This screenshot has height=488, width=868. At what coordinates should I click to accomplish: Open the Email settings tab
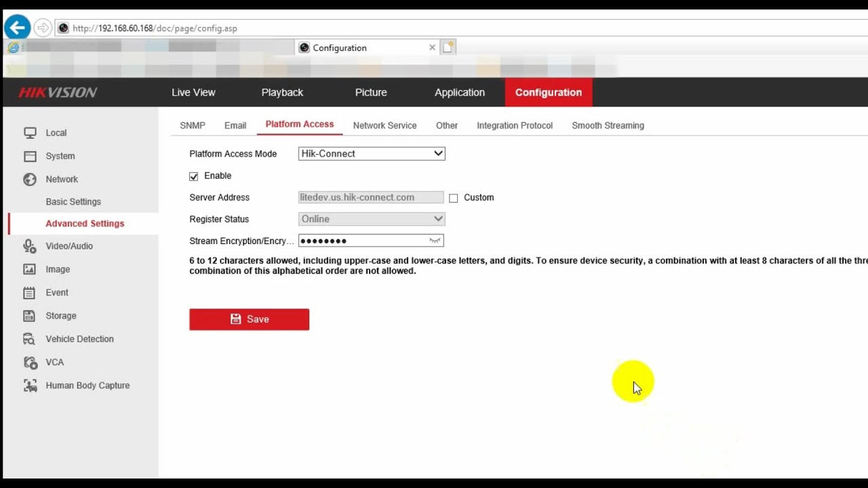235,125
